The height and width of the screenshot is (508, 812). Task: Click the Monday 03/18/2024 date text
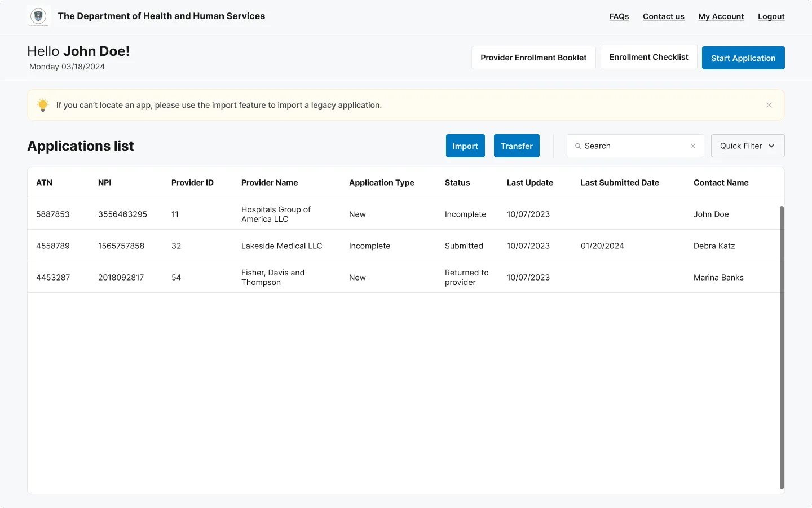pyautogui.click(x=67, y=67)
